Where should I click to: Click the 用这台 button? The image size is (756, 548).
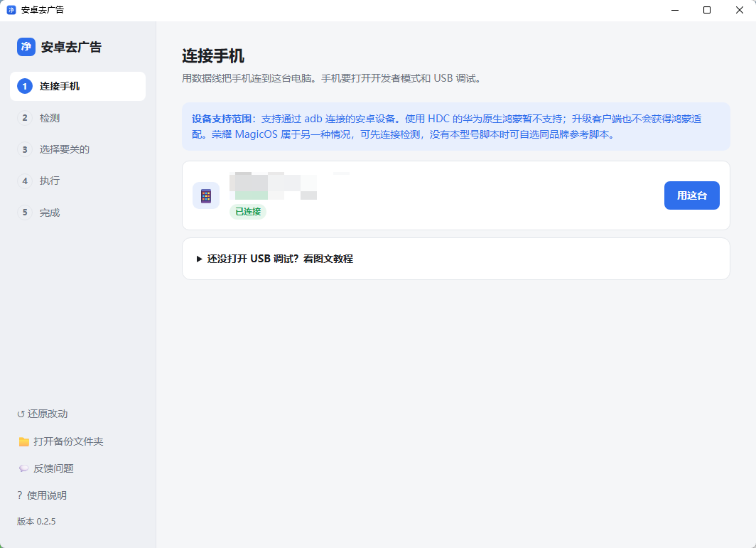(x=691, y=195)
